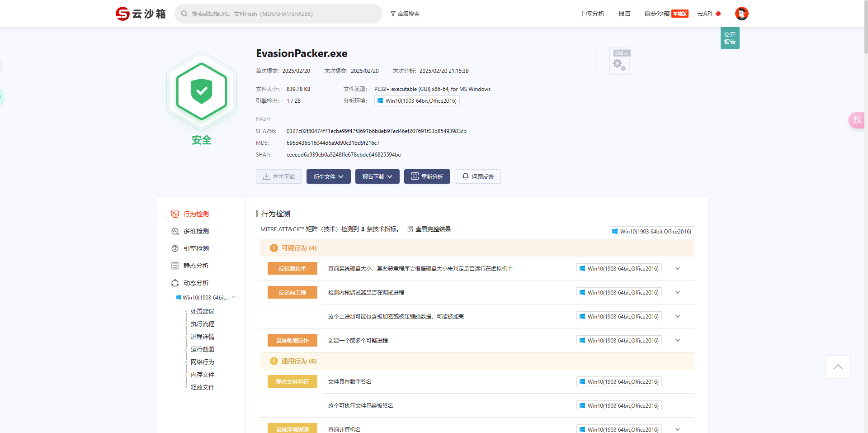Click the 问题反馈 button
The image size is (868, 433).
(478, 176)
